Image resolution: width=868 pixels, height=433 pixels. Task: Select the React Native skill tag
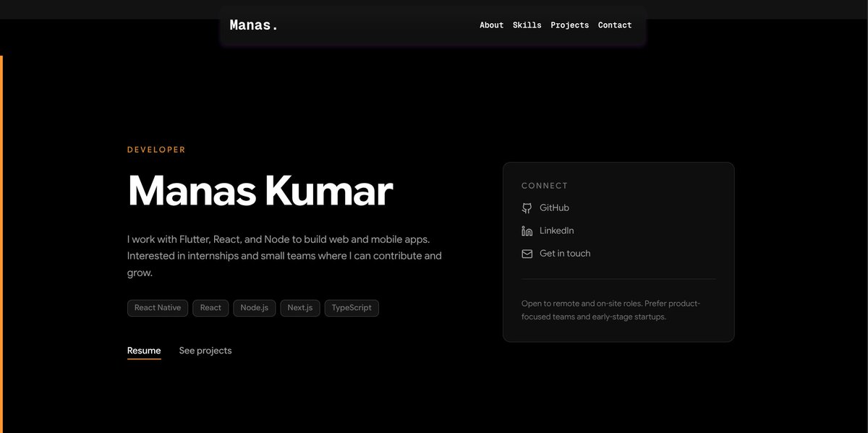tap(158, 308)
